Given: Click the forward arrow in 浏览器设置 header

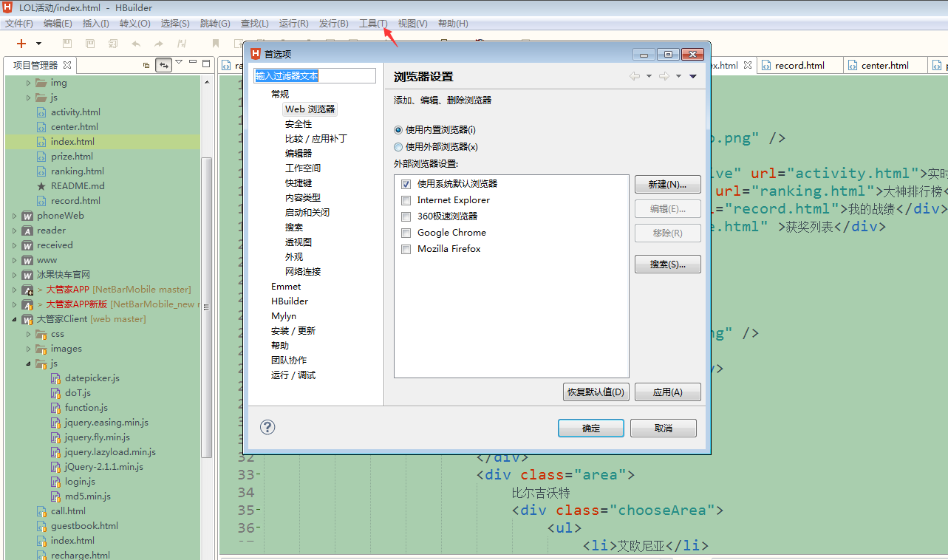Looking at the screenshot, I should pos(664,76).
